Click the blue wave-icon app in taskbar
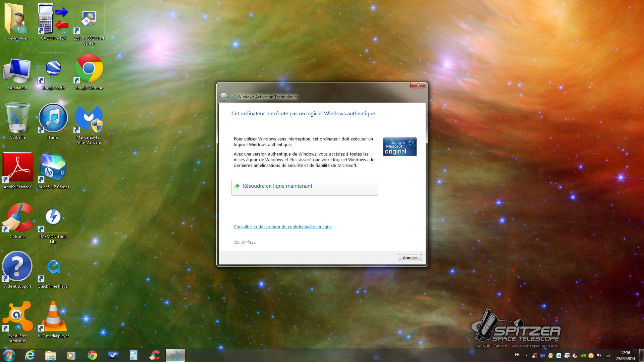 (113, 355)
